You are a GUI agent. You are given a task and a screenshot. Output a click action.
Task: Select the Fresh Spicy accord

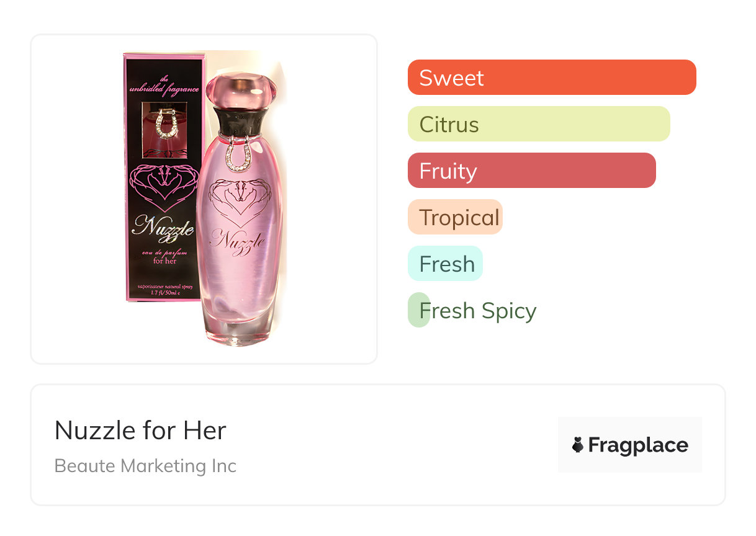pyautogui.click(x=477, y=310)
